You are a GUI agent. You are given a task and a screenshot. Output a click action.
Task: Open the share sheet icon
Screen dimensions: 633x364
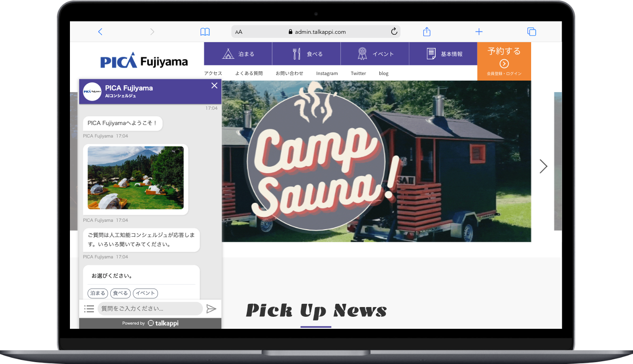point(427,31)
